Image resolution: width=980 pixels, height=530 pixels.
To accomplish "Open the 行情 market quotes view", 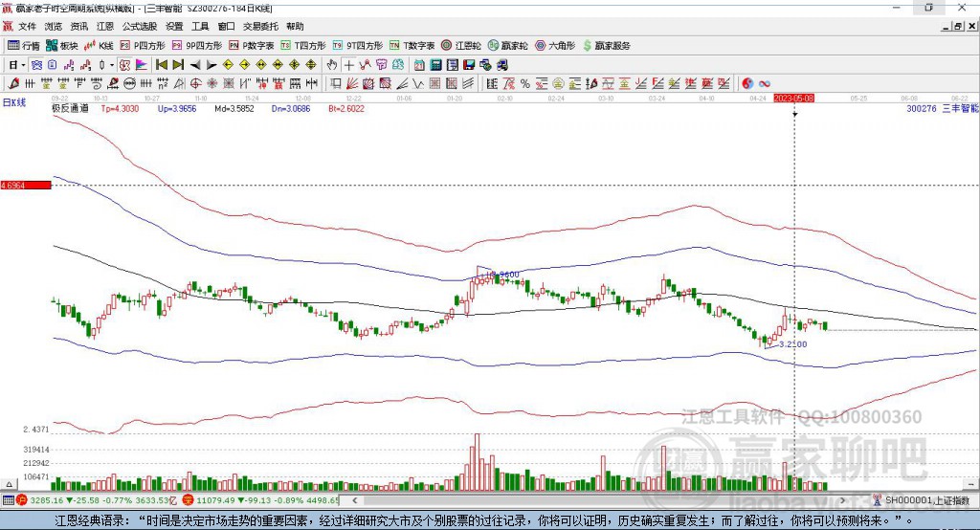I will coord(24,46).
